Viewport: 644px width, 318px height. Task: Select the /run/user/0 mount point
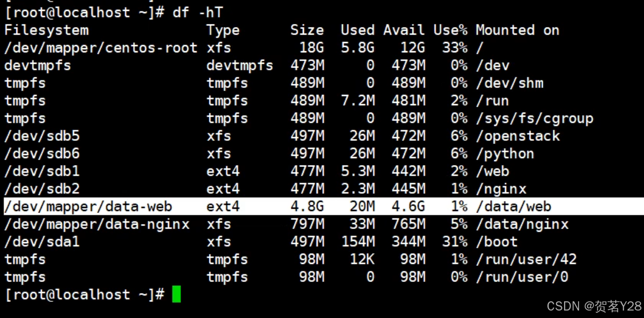click(x=522, y=277)
